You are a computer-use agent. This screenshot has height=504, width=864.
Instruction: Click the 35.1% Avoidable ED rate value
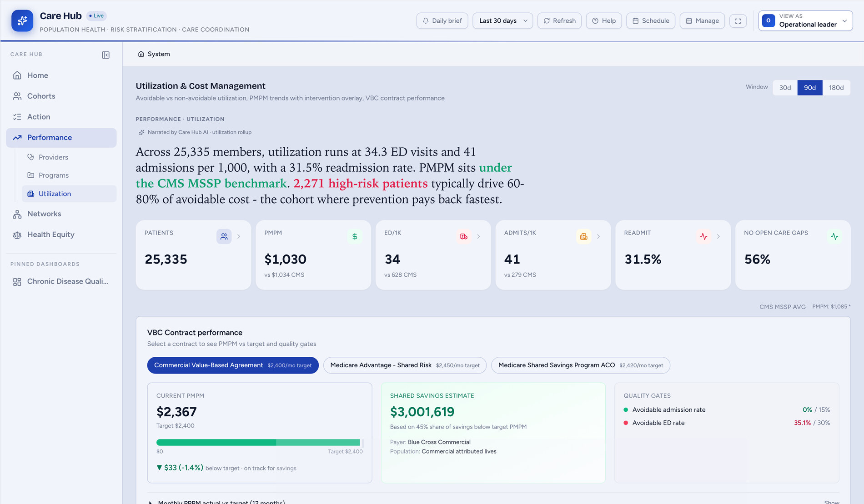802,423
